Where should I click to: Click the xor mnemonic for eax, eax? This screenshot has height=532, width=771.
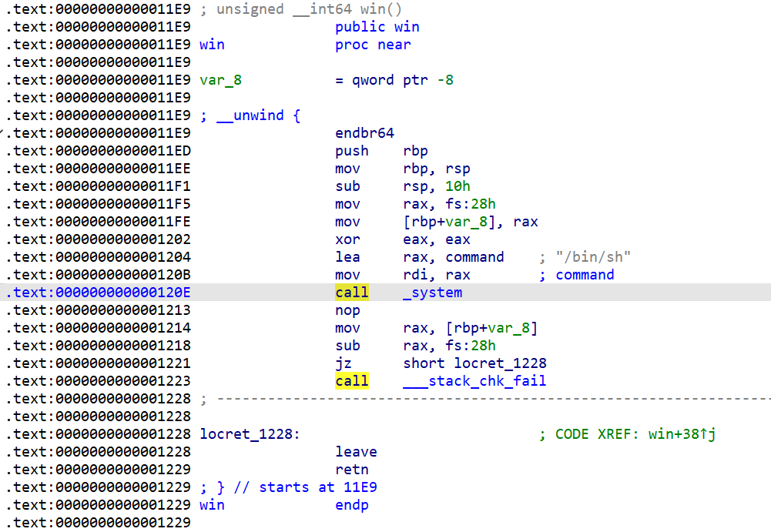347,239
